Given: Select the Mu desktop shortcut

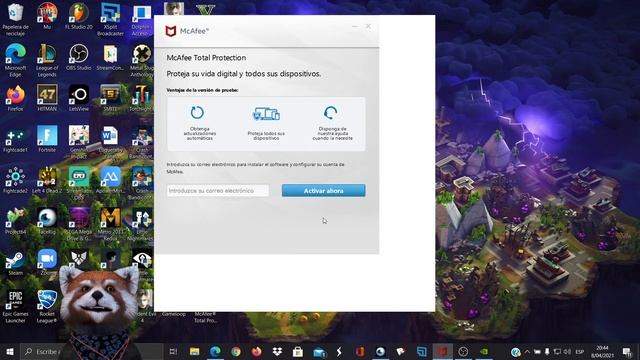Looking at the screenshot, I should (47, 16).
